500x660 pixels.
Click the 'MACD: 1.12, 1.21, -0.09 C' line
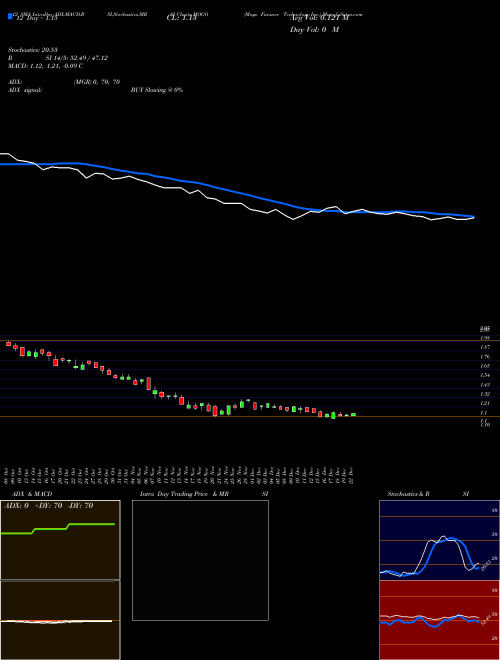45,66
